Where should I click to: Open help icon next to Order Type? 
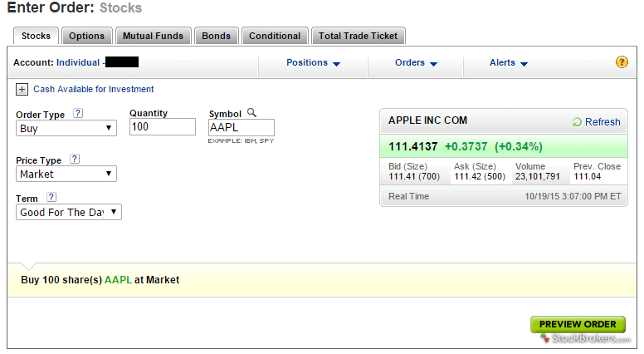click(x=78, y=113)
